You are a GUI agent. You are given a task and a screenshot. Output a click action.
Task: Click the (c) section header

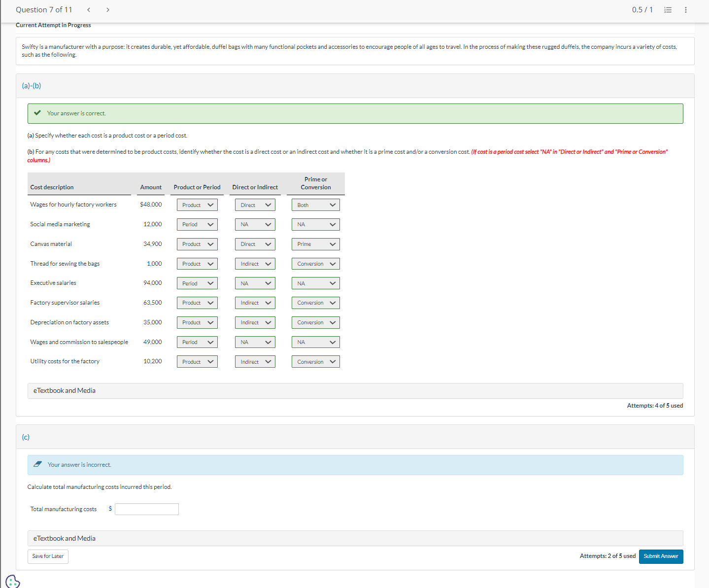click(x=355, y=437)
